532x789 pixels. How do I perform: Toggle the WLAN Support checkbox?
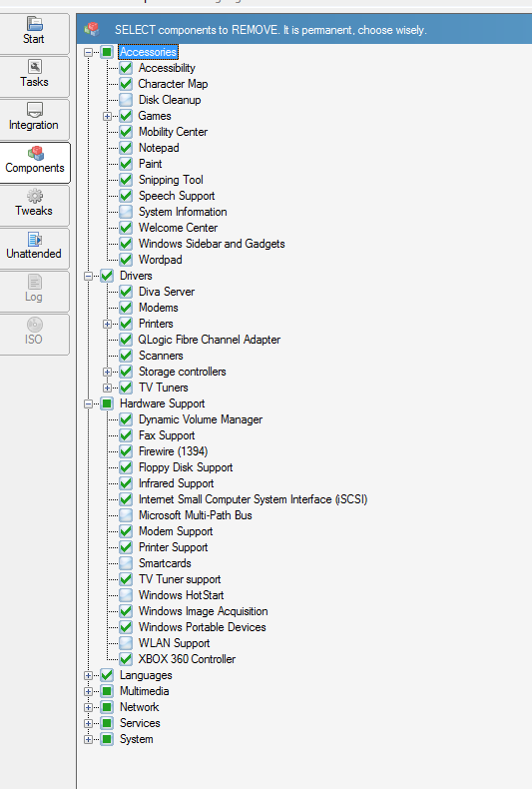pyautogui.click(x=126, y=643)
